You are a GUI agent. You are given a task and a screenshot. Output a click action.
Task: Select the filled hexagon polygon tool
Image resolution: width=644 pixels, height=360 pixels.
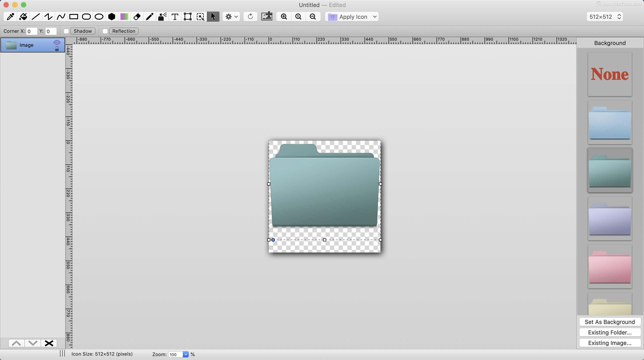click(111, 17)
